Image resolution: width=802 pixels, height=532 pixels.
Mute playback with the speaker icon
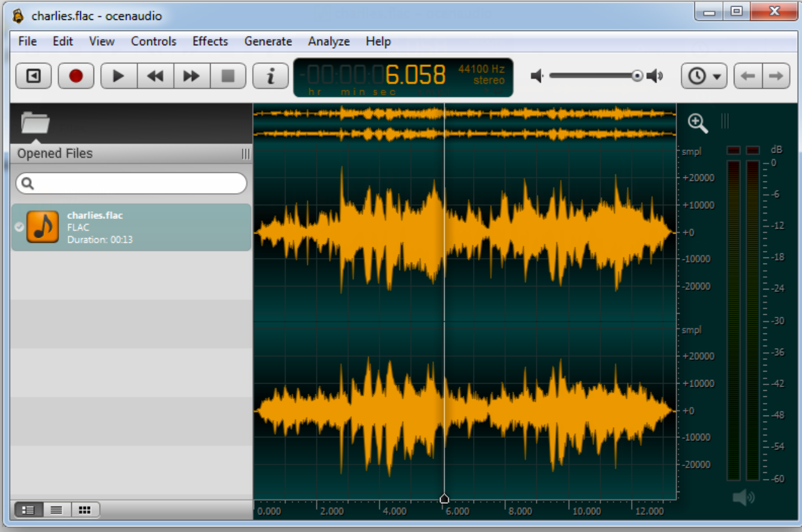(536, 75)
